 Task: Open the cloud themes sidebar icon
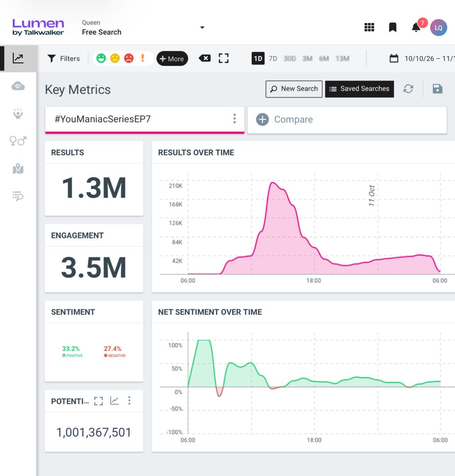pos(18,86)
